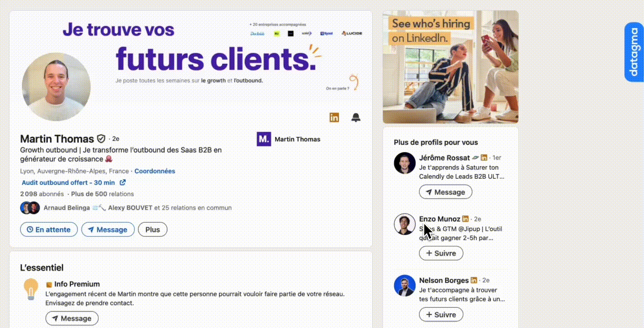Open the datagma side tab
This screenshot has width=644, height=328.
click(x=634, y=52)
